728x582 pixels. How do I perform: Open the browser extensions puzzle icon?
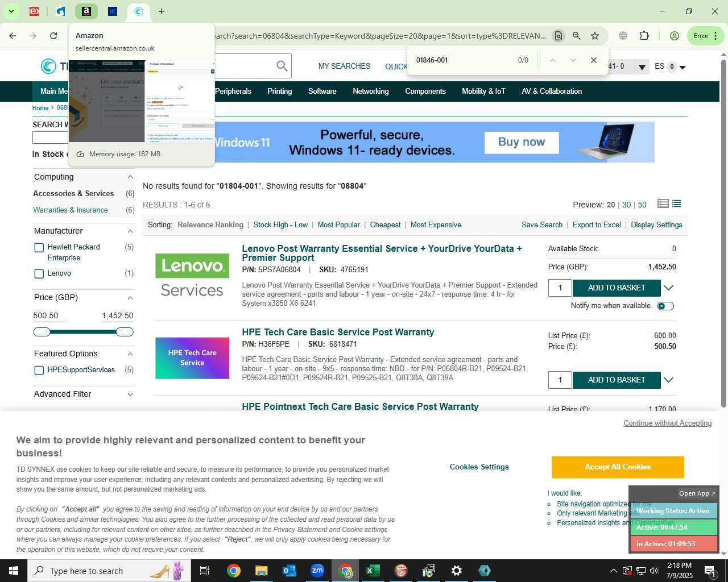coord(644,36)
